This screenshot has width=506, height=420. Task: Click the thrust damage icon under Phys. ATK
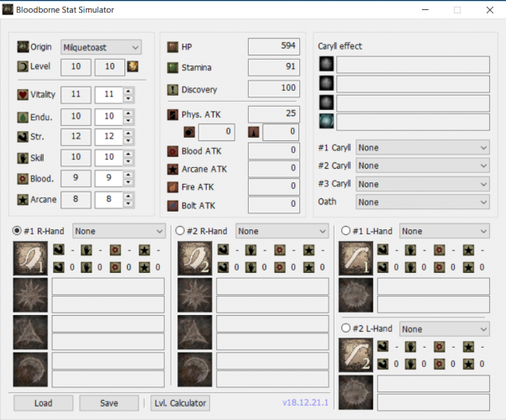[254, 132]
